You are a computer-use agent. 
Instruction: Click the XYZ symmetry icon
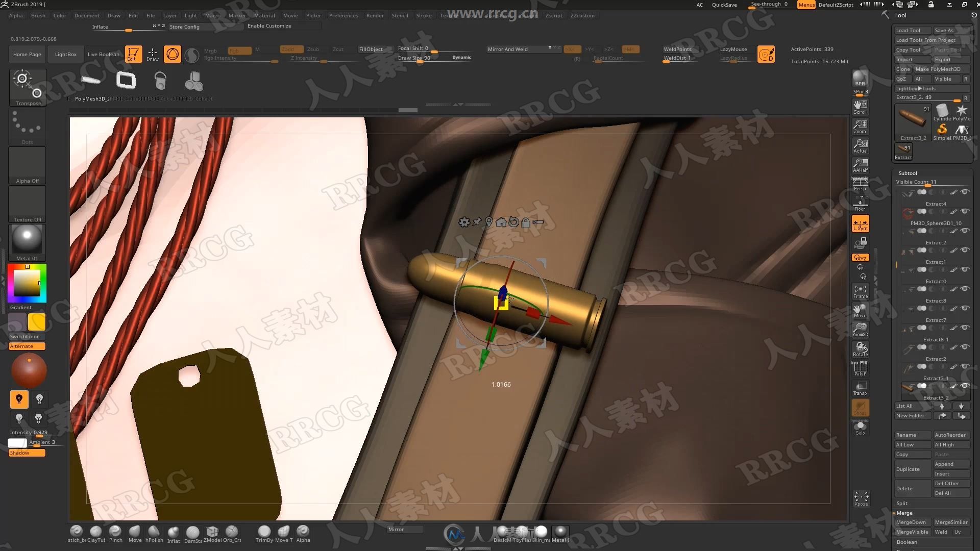tap(860, 257)
